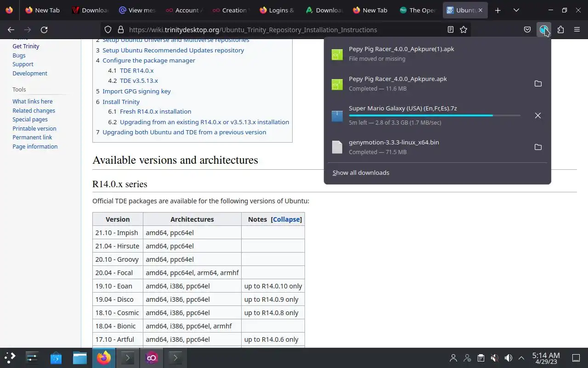Open containing folder for genymotion-3.3.3-linux_x64.bin
The height and width of the screenshot is (368, 588).
(x=538, y=147)
